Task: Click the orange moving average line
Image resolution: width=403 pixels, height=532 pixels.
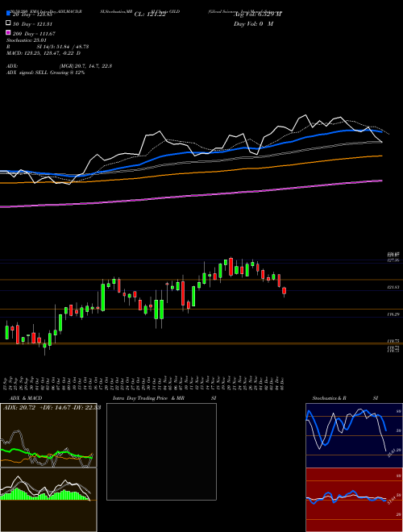Action: [x=190, y=172]
